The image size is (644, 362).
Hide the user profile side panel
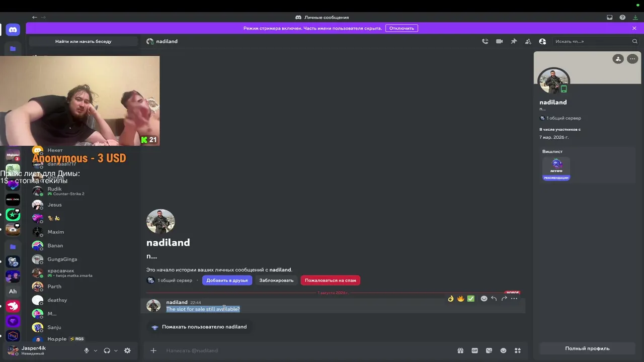[x=542, y=41]
